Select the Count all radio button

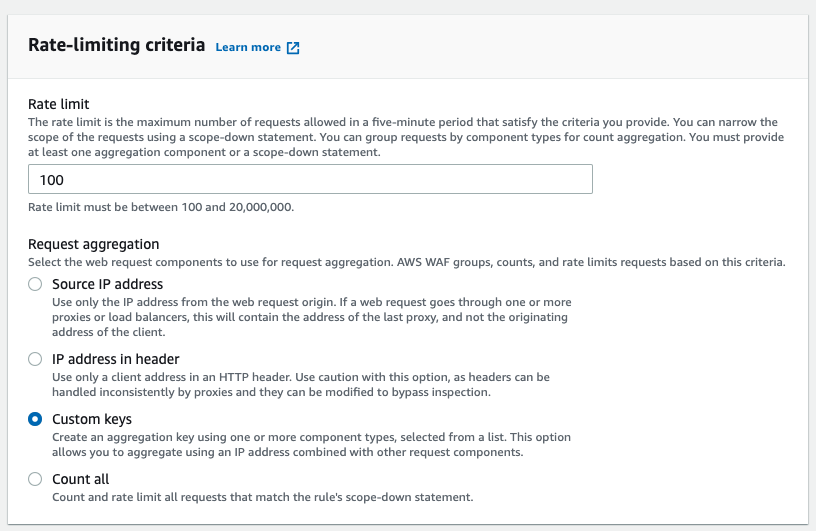35,479
